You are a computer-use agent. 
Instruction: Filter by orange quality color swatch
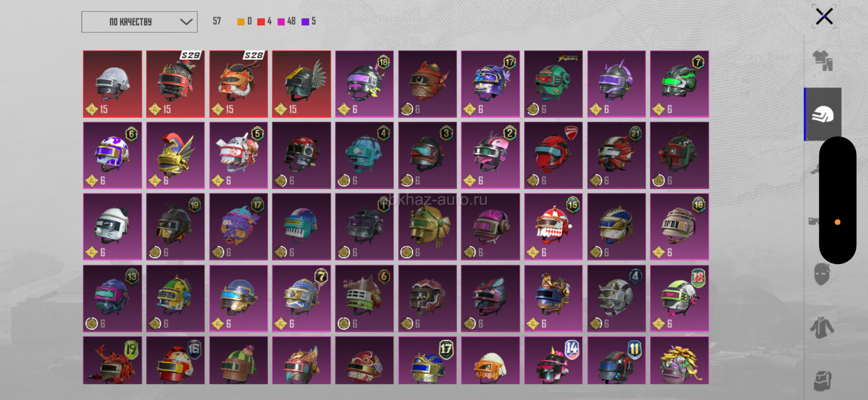(241, 22)
